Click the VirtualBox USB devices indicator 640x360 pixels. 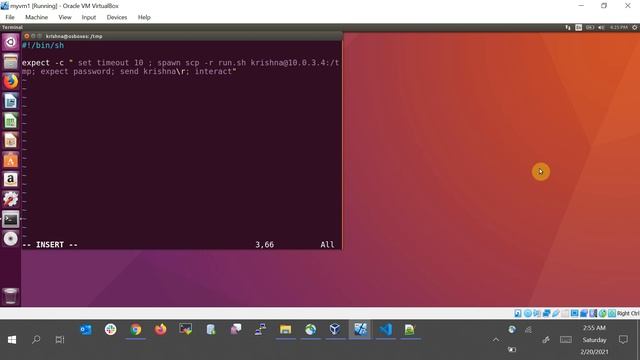[556, 313]
